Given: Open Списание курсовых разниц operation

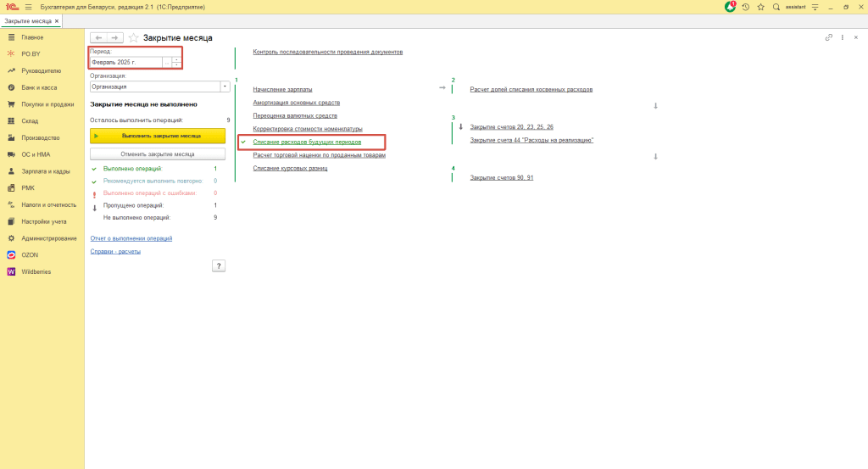Looking at the screenshot, I should tap(290, 168).
